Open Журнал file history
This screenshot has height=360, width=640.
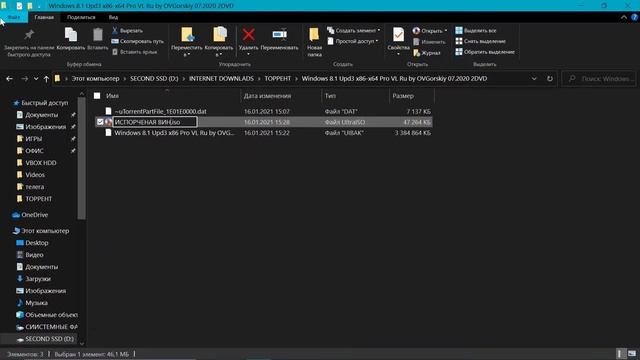click(427, 53)
